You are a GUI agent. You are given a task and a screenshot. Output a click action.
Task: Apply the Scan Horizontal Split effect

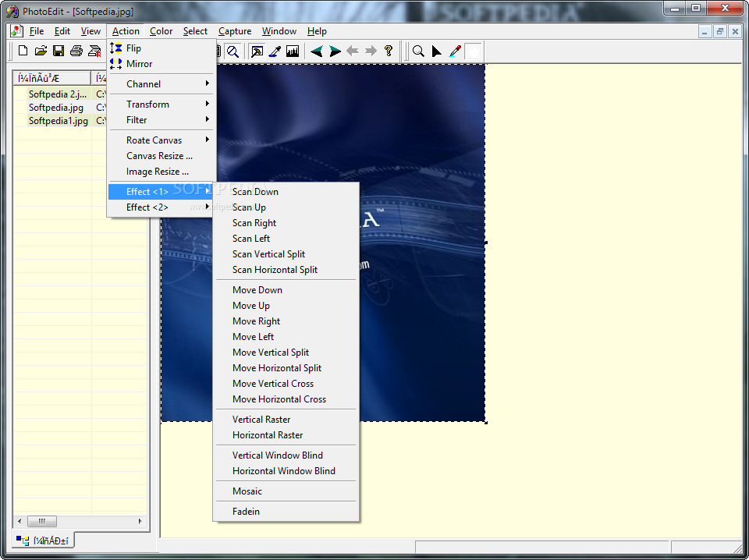pyautogui.click(x=286, y=270)
